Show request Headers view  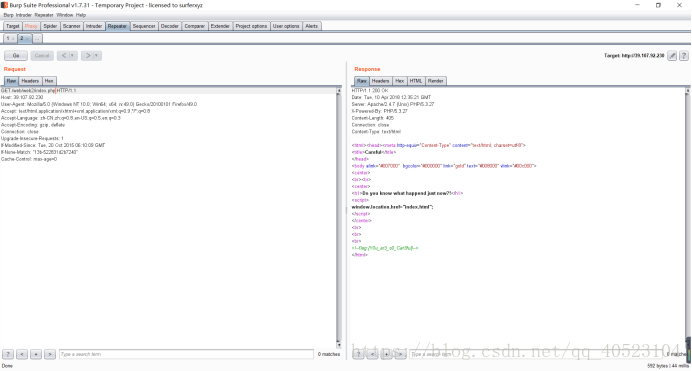coord(30,81)
